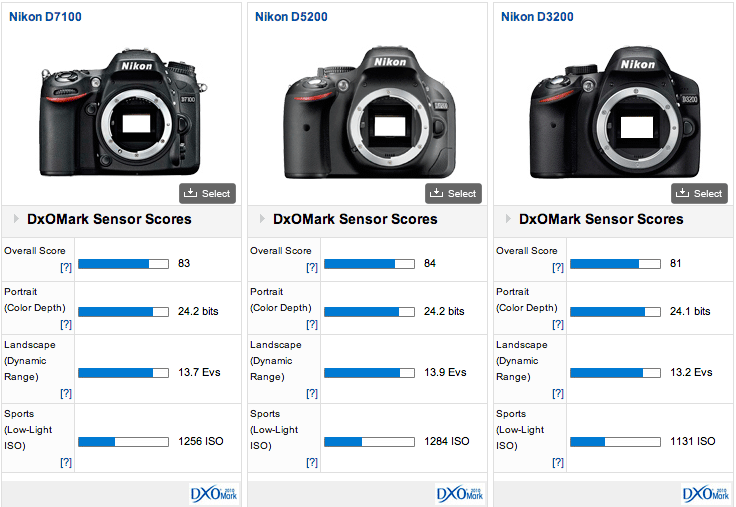Click the Nikon D5200 camera image
The height and width of the screenshot is (507, 736).
[370, 113]
